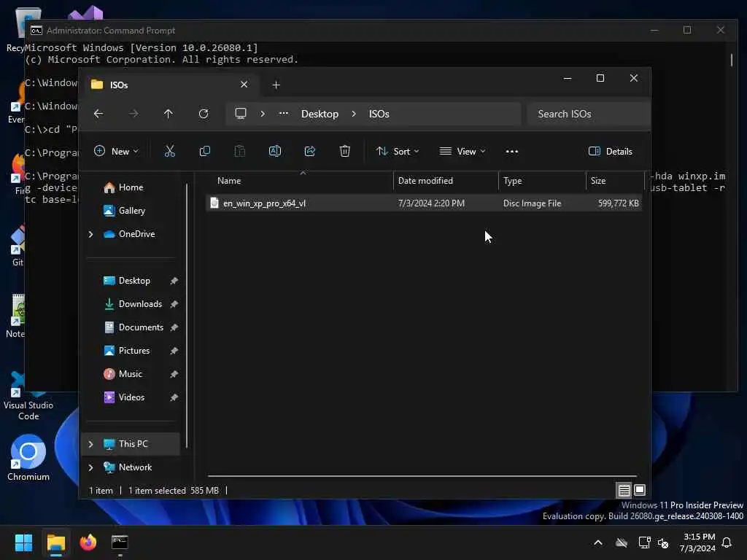
Task: Expand Network tree node
Action: (91, 467)
